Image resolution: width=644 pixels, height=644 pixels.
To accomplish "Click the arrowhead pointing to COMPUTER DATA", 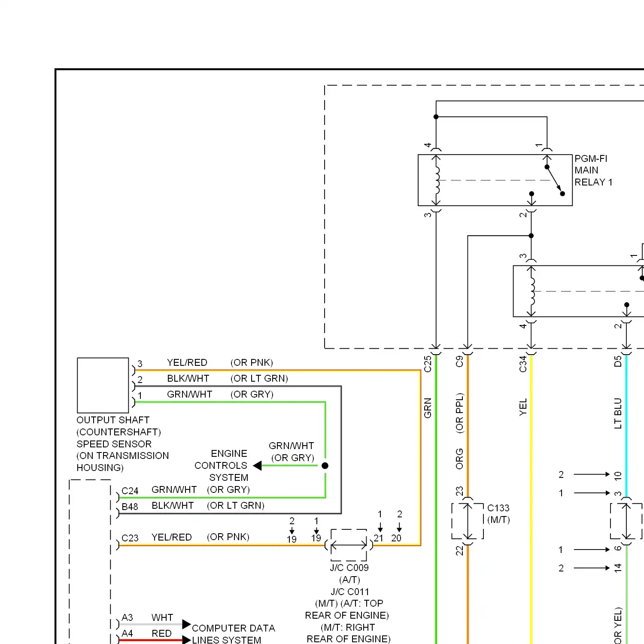I will (x=186, y=624).
